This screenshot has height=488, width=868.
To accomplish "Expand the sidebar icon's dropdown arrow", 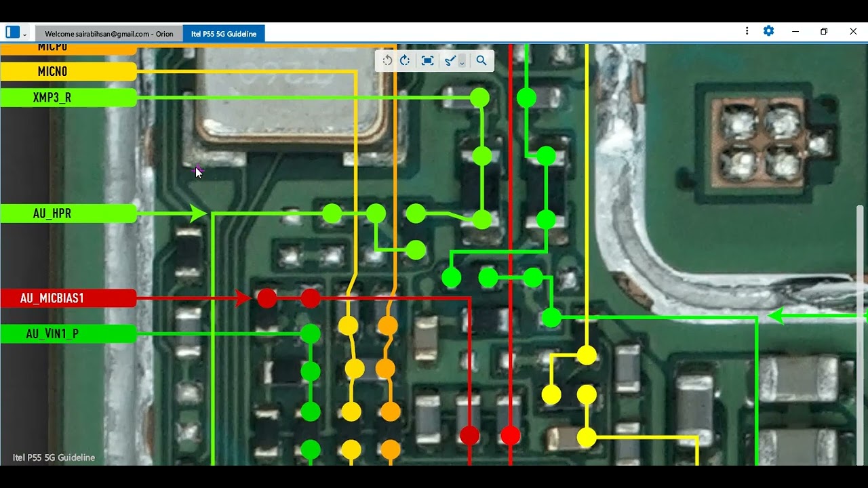I will pos(25,34).
